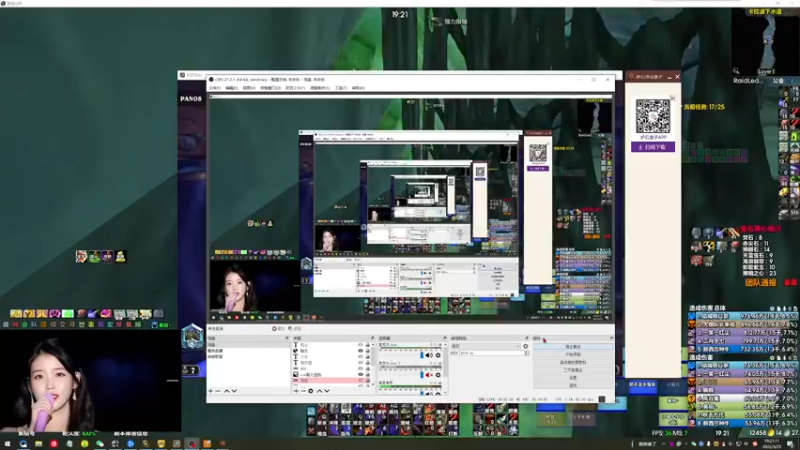The image size is (800, 450).
Task: Toggle visibility eye of the second source row
Action: coord(361,351)
